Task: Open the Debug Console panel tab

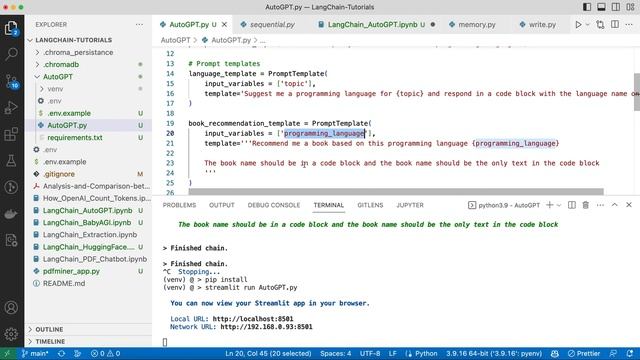Action: pyautogui.click(x=273, y=205)
